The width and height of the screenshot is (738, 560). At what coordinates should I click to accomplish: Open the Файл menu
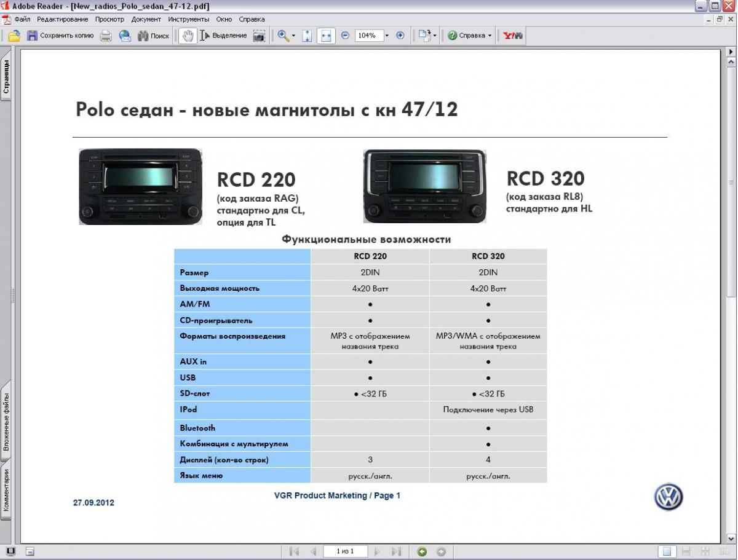pyautogui.click(x=22, y=19)
